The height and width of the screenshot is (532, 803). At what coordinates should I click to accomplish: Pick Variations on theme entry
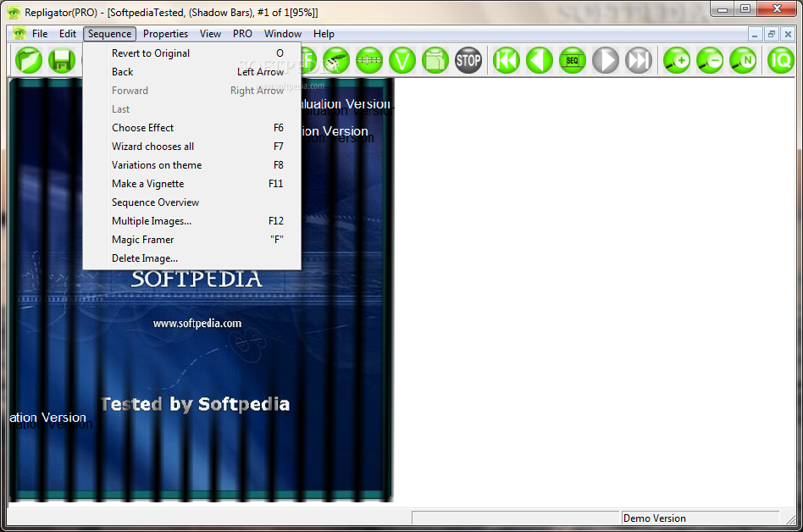pyautogui.click(x=192, y=165)
